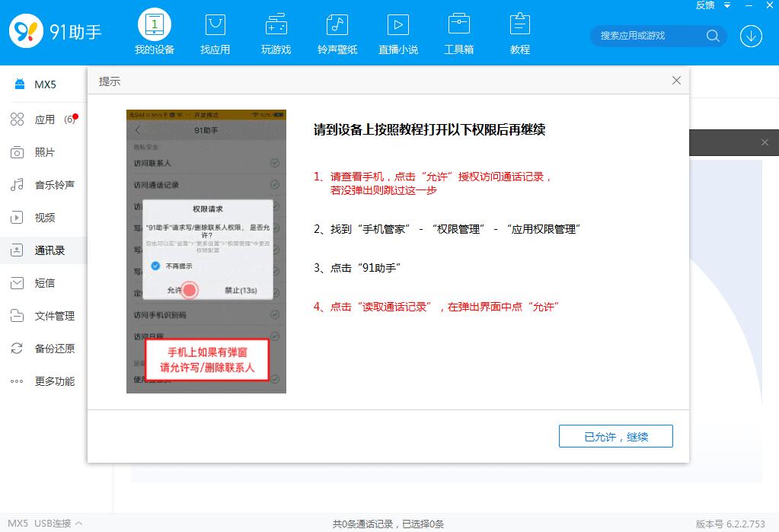Click the 铃声壁纸 ringtone wallpaper icon

(337, 30)
